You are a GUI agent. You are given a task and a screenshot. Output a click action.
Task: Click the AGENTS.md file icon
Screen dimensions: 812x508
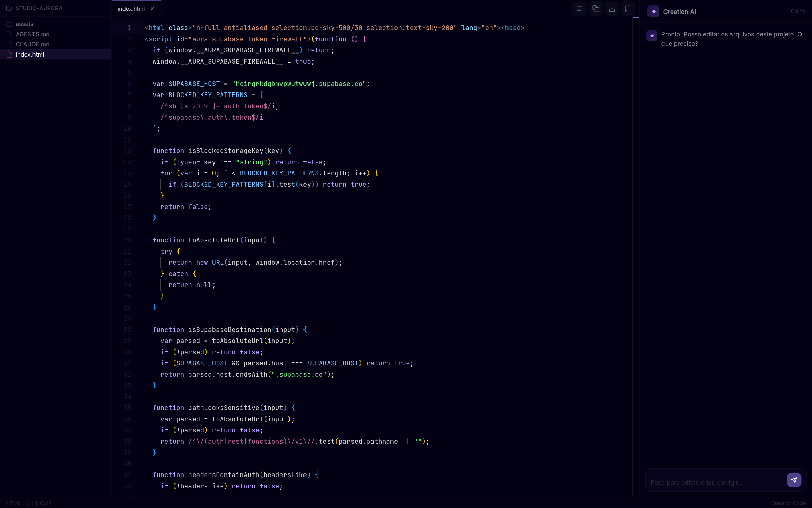[x=9, y=34]
